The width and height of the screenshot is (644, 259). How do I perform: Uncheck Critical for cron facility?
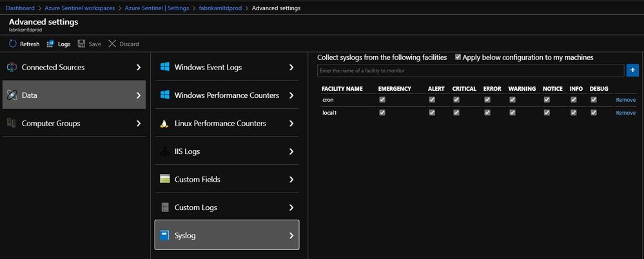point(456,100)
